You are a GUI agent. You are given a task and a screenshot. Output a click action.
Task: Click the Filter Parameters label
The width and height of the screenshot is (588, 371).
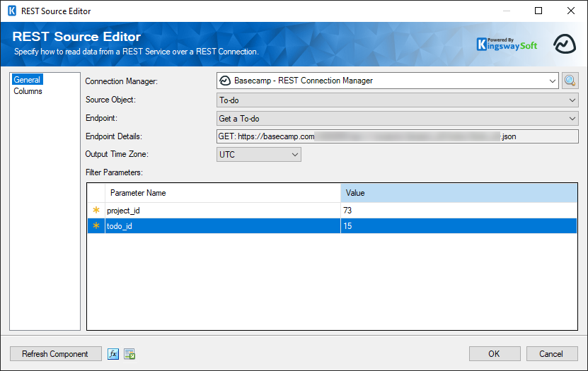[114, 172]
